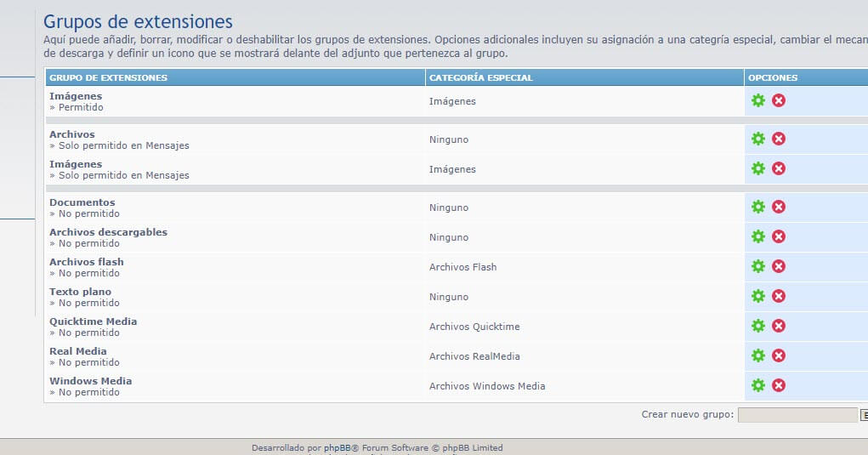Edit the Real Media extension group
Image resolution: width=868 pixels, height=455 pixels.
click(758, 355)
